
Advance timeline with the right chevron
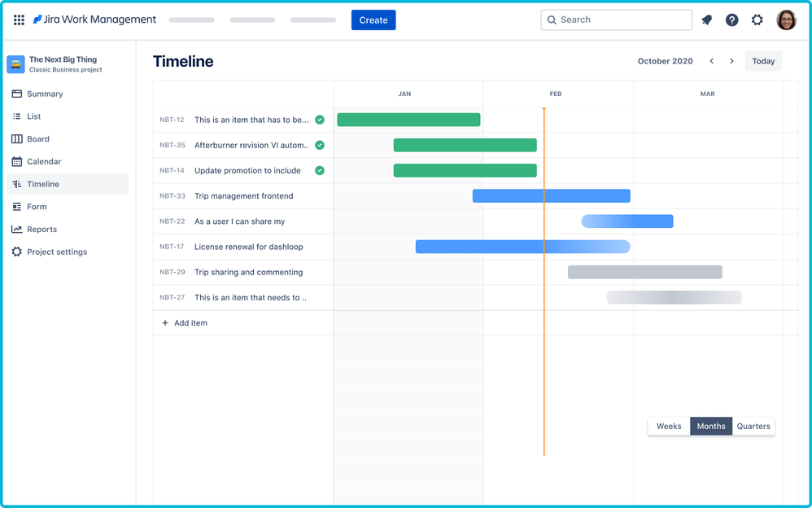(731, 60)
